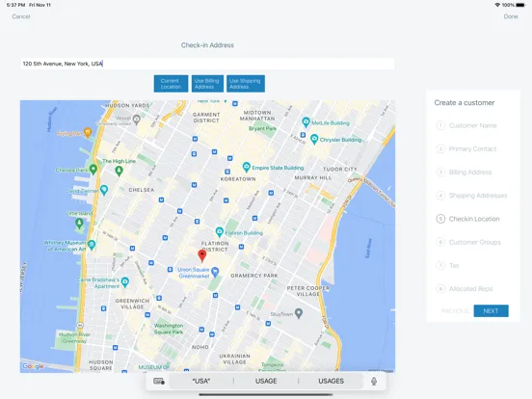Select the Chelsea Piers marker
This screenshot has height=399, width=532.
coord(93,170)
